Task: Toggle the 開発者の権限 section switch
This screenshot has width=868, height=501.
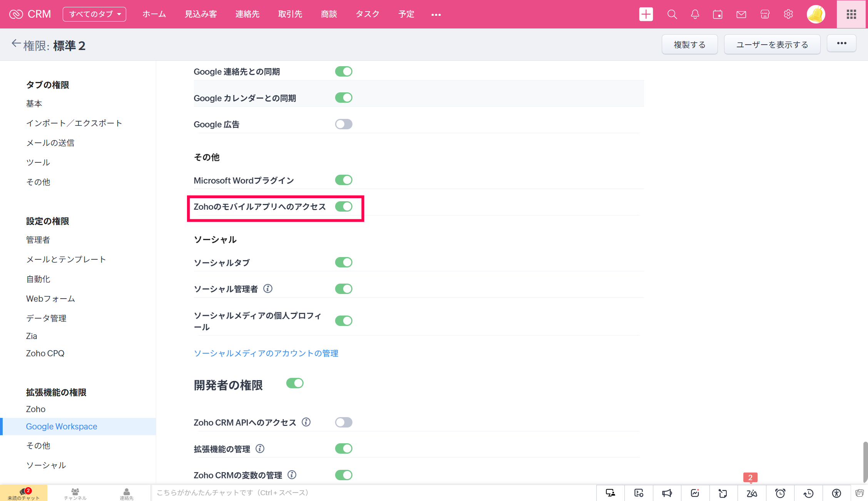Action: 295,383
